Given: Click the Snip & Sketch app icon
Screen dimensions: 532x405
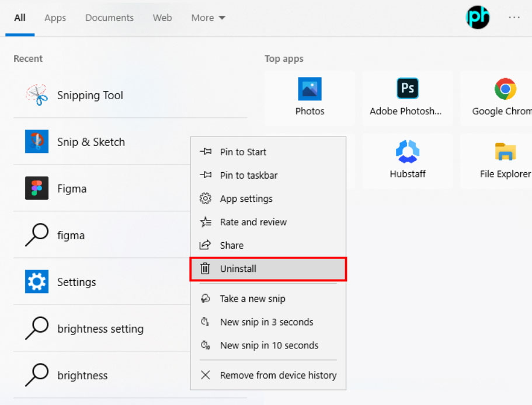Looking at the screenshot, I should tap(37, 141).
